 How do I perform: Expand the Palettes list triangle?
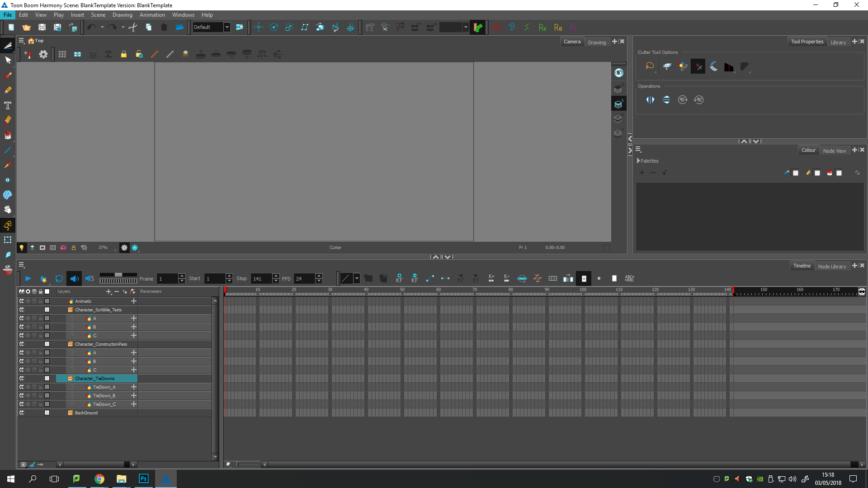tap(638, 161)
